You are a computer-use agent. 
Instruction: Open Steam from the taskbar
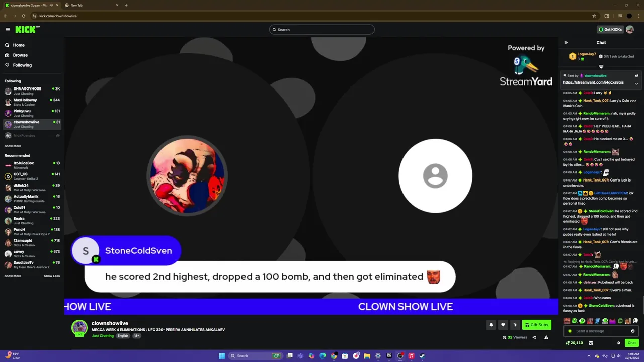click(x=422, y=356)
